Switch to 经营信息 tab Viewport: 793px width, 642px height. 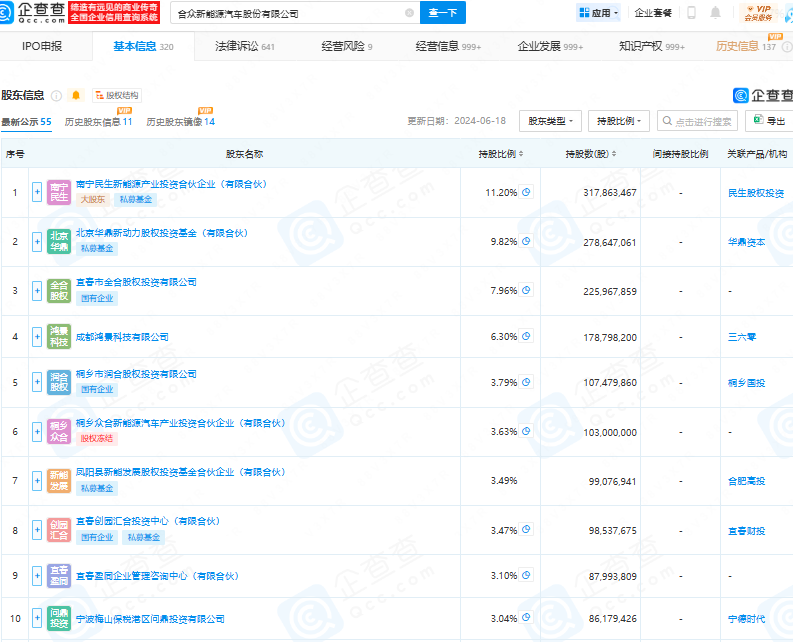tap(448, 46)
